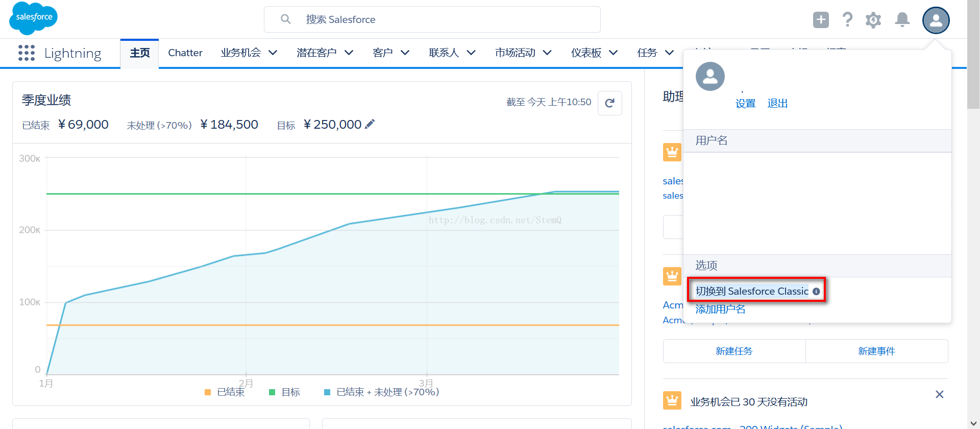980x429 pixels.
Task: Select the 主页 tab
Action: click(x=140, y=53)
